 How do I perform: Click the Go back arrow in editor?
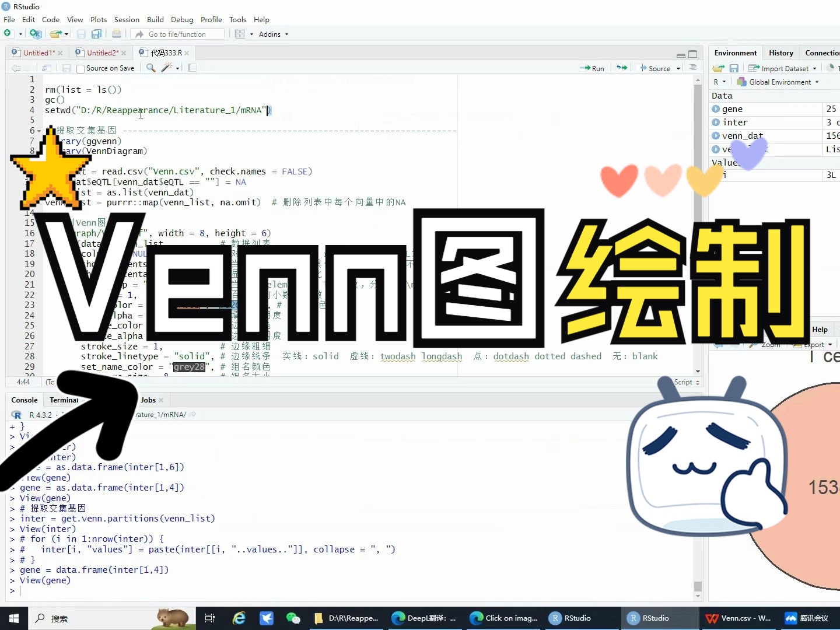(16, 68)
